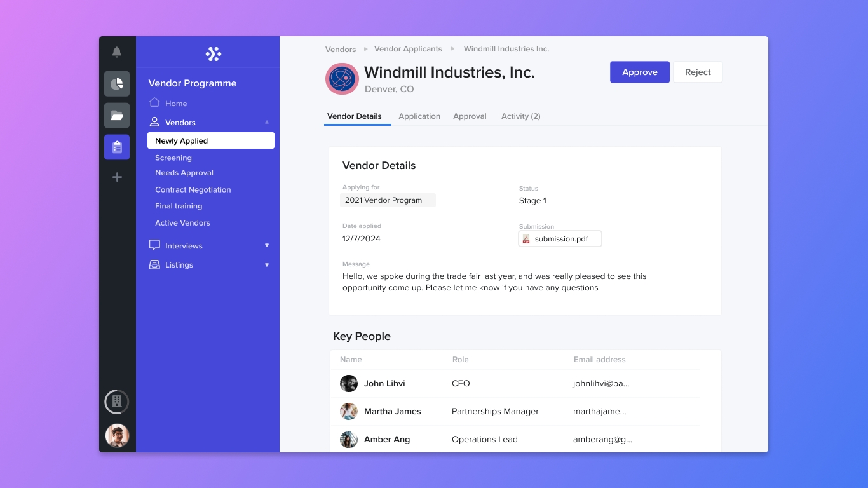Click the Reject button
The width and height of the screenshot is (868, 488).
(697, 72)
